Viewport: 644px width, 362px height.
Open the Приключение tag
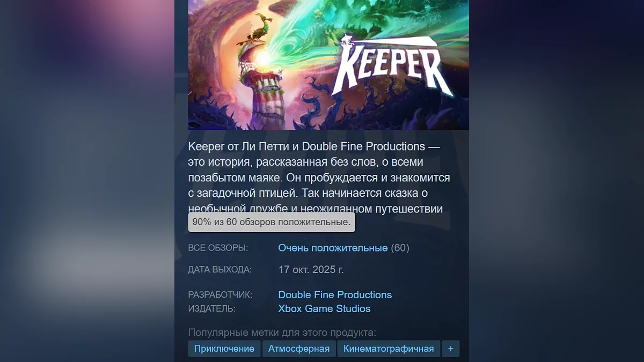(x=224, y=349)
